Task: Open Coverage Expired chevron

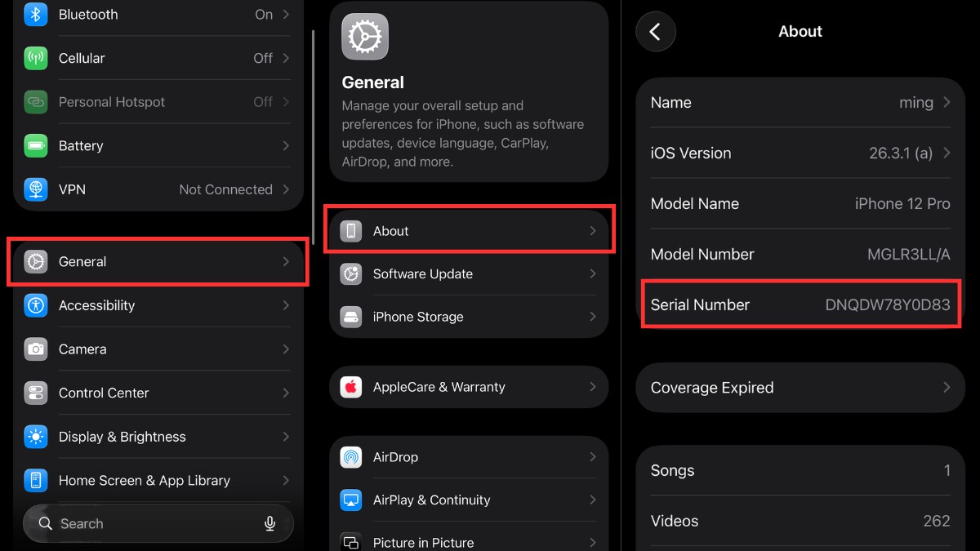Action: [947, 388]
